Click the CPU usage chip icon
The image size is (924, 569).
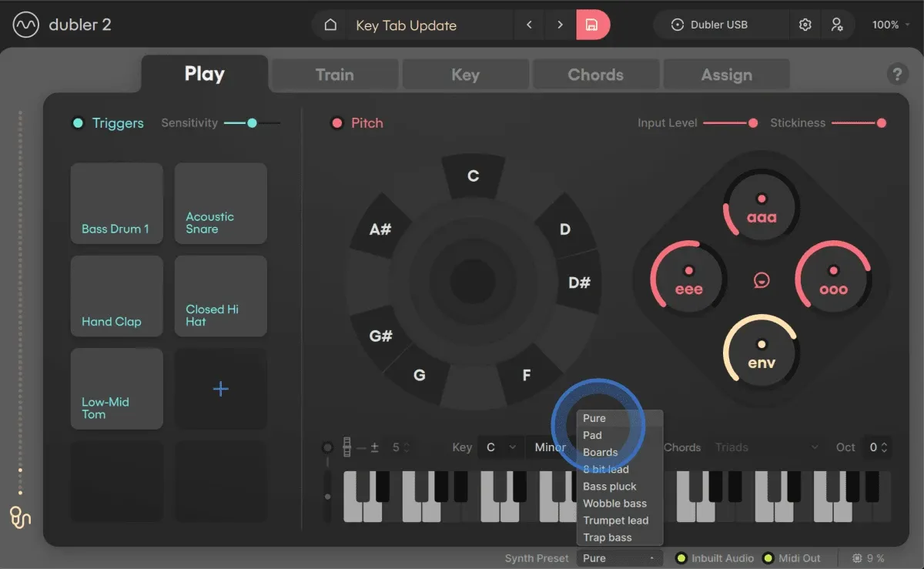[857, 558]
